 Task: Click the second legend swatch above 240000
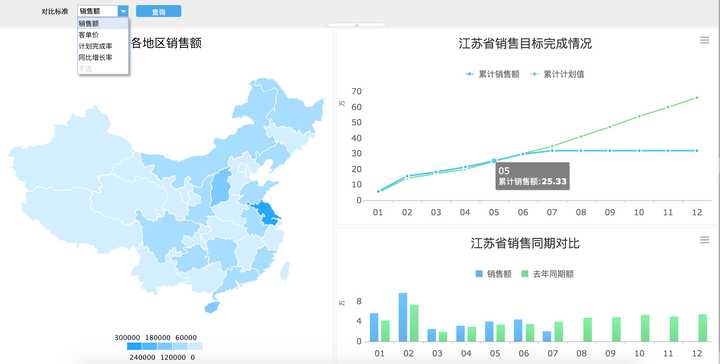(149, 346)
